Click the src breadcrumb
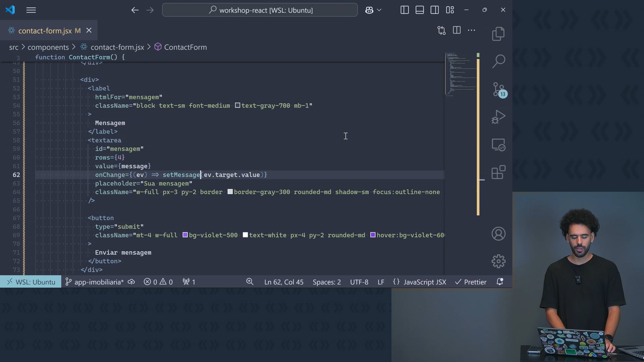The image size is (644, 362). point(14,47)
